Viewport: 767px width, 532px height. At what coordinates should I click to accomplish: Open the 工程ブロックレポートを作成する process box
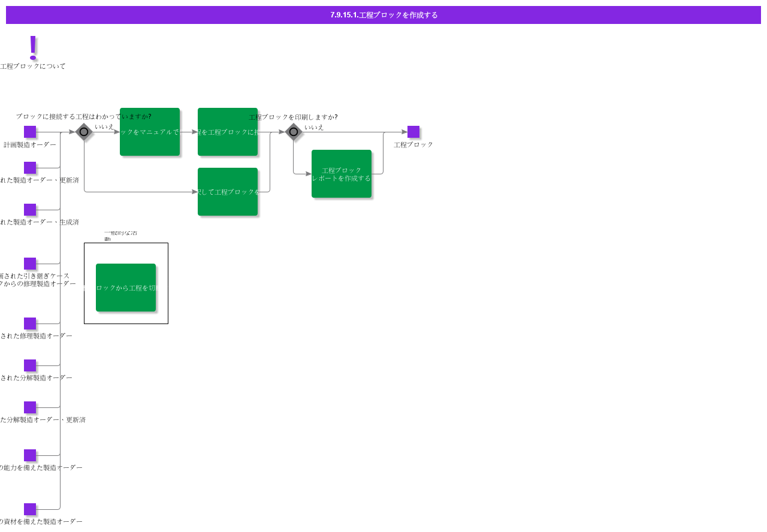tap(342, 174)
